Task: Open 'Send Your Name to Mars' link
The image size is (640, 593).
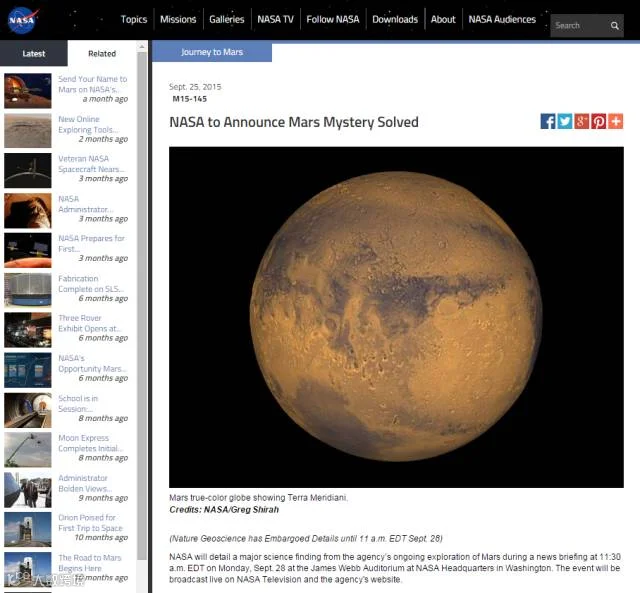Action: coord(93,84)
